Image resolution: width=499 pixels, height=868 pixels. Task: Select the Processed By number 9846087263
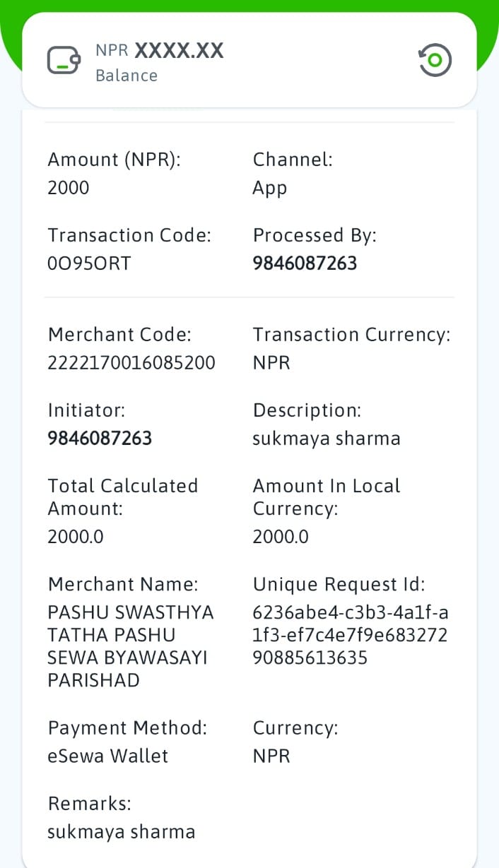(305, 263)
